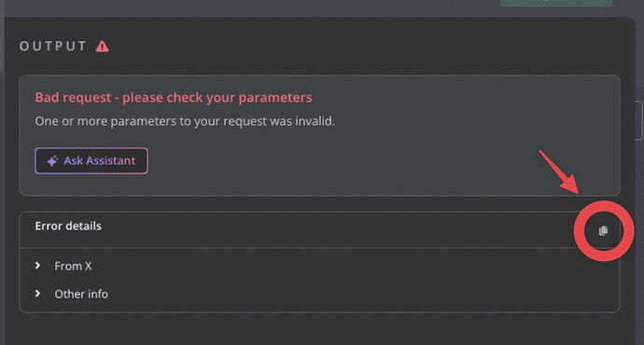644x345 pixels.
Task: Click the Error details section header
Action: [x=68, y=226]
